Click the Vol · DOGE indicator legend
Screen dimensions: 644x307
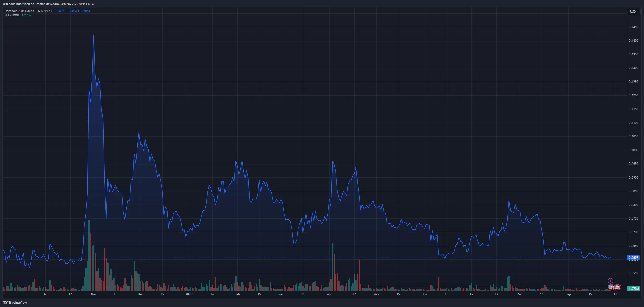point(12,15)
